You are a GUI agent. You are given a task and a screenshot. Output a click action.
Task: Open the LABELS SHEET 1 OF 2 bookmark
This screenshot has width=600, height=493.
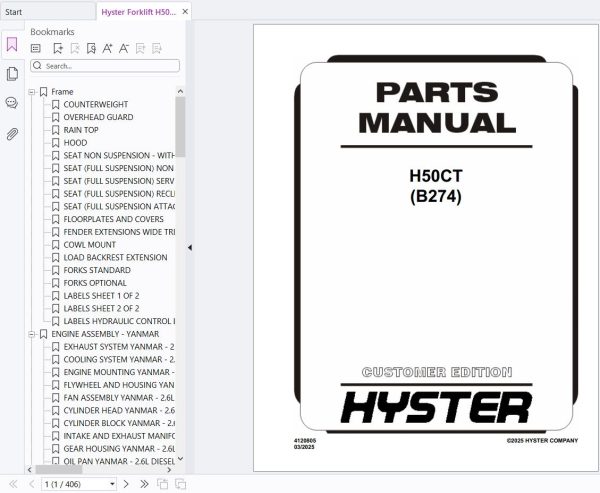coord(101,296)
